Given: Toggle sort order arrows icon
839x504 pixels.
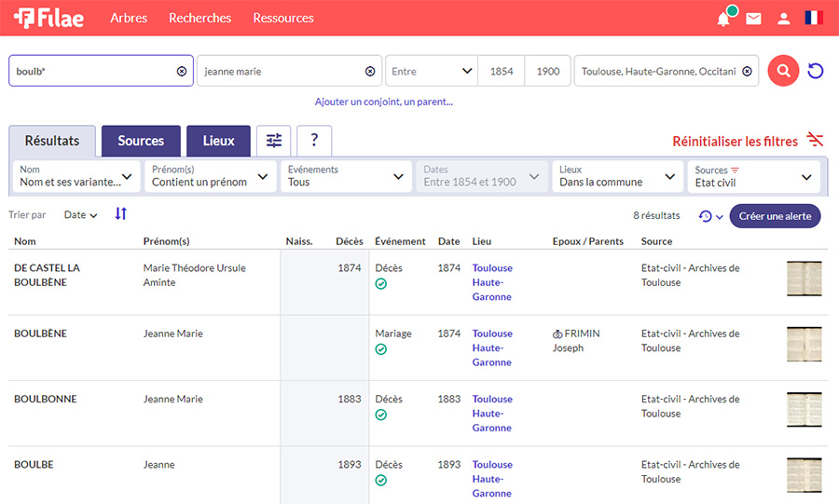Looking at the screenshot, I should [x=120, y=214].
